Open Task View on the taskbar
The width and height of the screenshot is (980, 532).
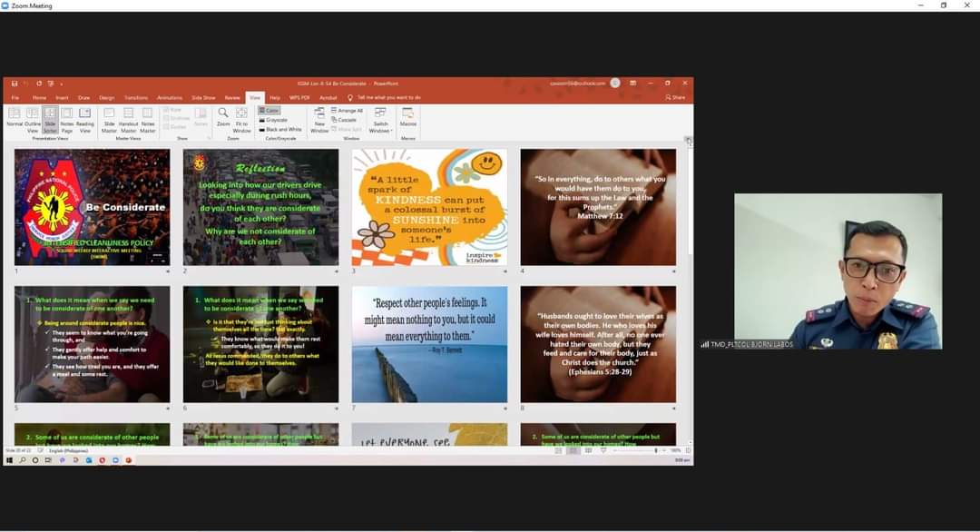click(x=48, y=460)
